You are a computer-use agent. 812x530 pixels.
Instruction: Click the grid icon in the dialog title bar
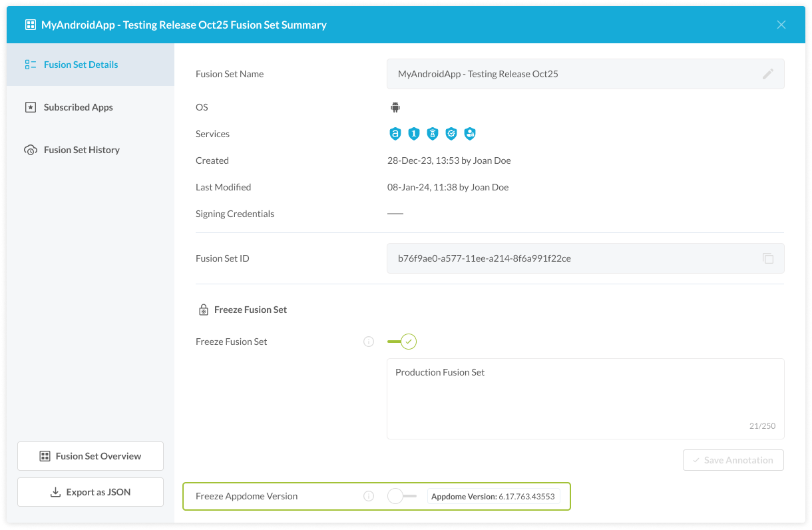click(30, 25)
